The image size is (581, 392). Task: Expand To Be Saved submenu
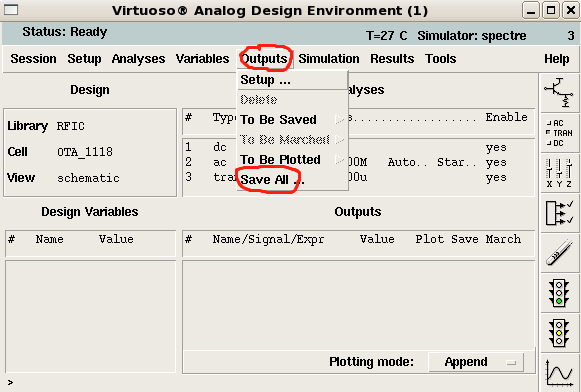tap(292, 120)
